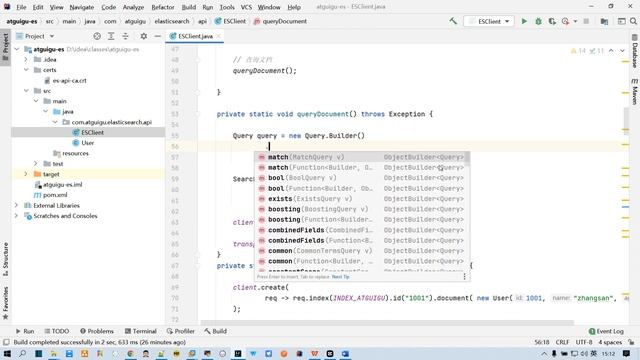Collapse the src folder
640x360 pixels.
tap(26, 91)
